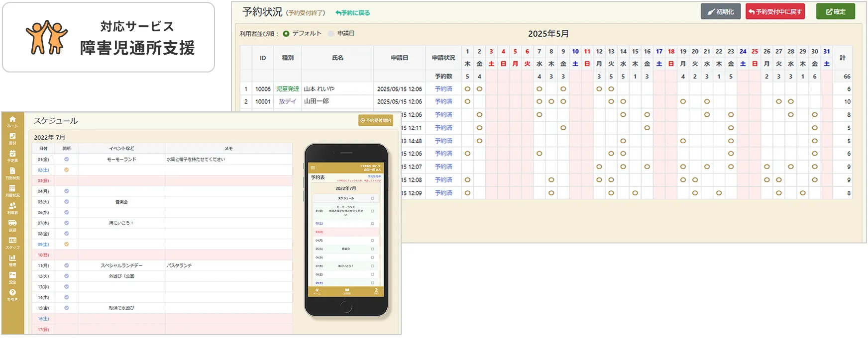Click the 2022年 7月 schedule heading
The image size is (868, 338).
(x=49, y=137)
